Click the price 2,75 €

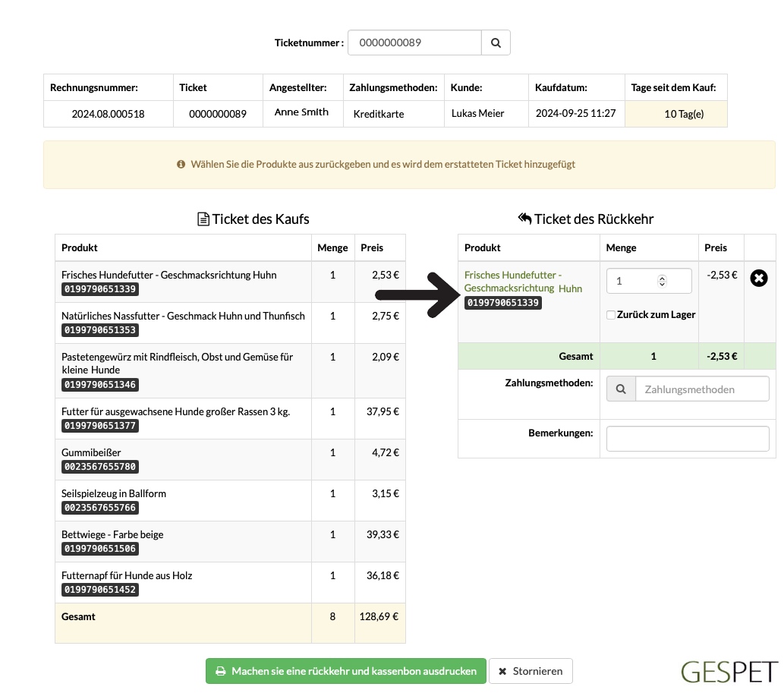(x=385, y=316)
